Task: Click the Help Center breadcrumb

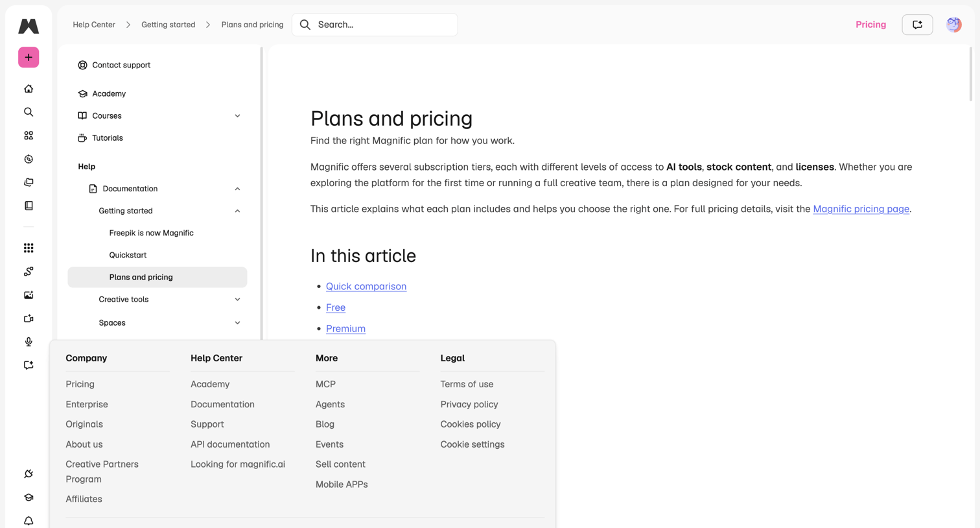Action: [x=94, y=25]
